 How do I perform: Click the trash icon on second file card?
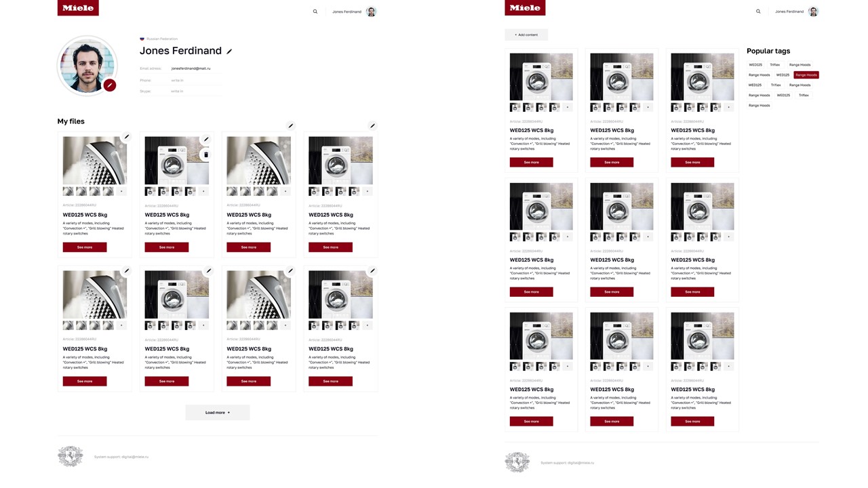click(x=206, y=155)
